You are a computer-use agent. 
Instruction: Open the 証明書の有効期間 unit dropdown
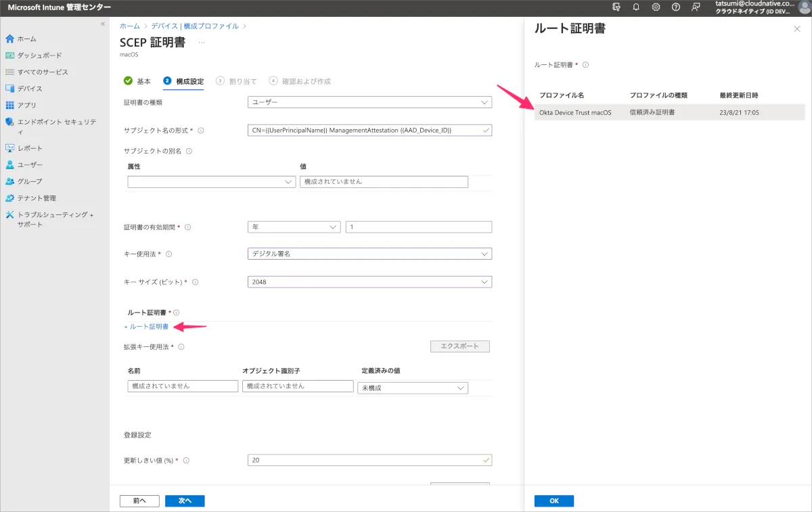click(294, 227)
